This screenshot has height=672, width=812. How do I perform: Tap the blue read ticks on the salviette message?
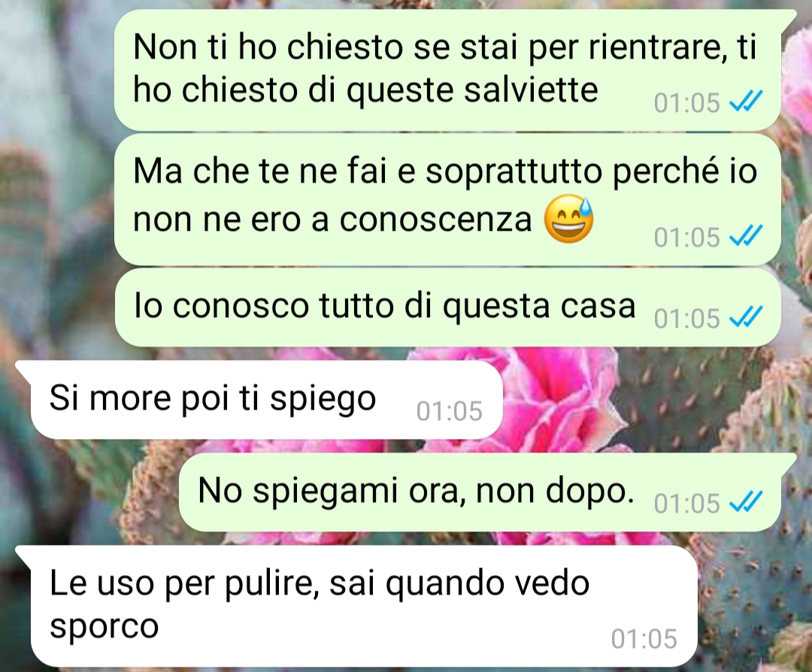(746, 101)
